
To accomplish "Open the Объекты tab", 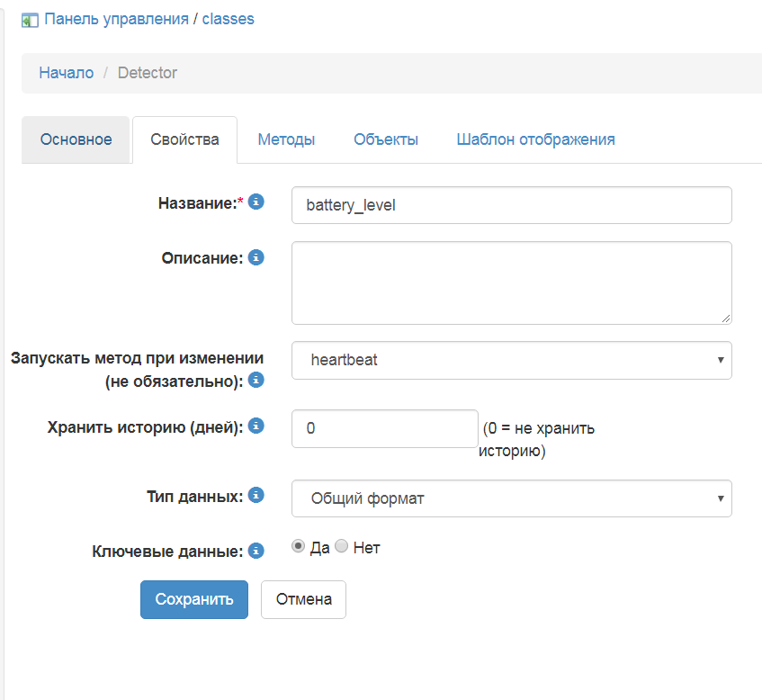I will [x=385, y=139].
